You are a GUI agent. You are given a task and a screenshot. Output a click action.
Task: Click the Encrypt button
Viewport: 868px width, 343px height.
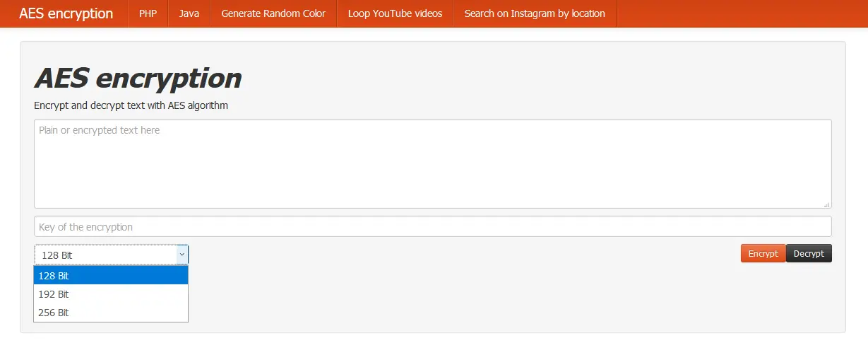click(x=763, y=253)
